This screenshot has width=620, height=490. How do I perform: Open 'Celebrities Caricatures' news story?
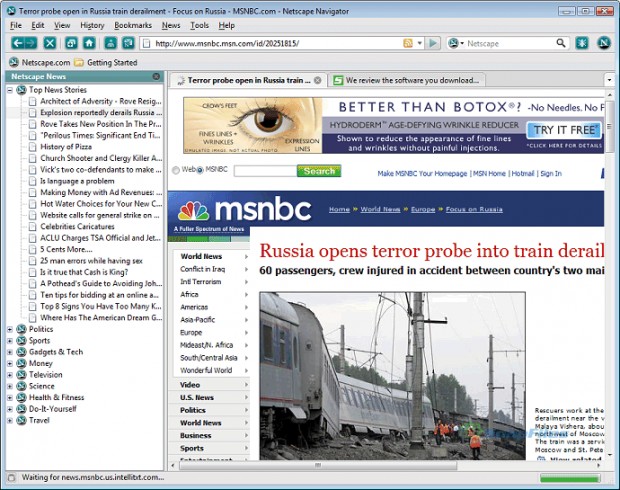[77, 227]
